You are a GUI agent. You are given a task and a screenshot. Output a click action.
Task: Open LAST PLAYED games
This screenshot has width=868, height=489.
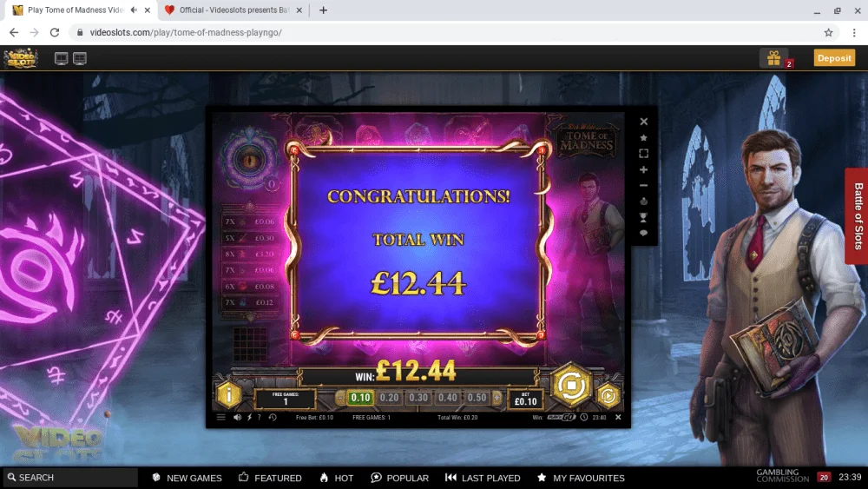(x=483, y=478)
